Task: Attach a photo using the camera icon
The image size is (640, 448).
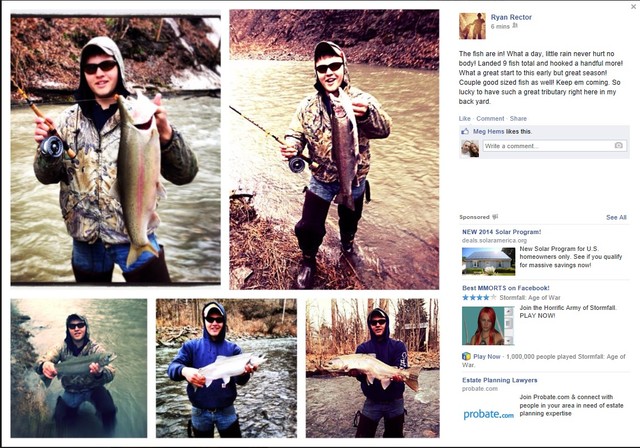Action: (618, 145)
